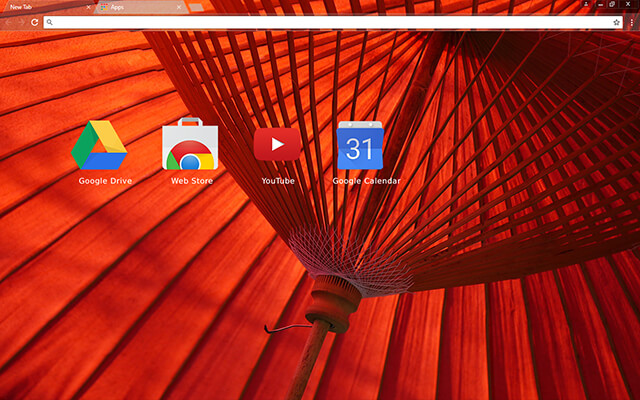This screenshot has width=640, height=400.
Task: Open the Chrome profile user button
Action: [586, 4]
